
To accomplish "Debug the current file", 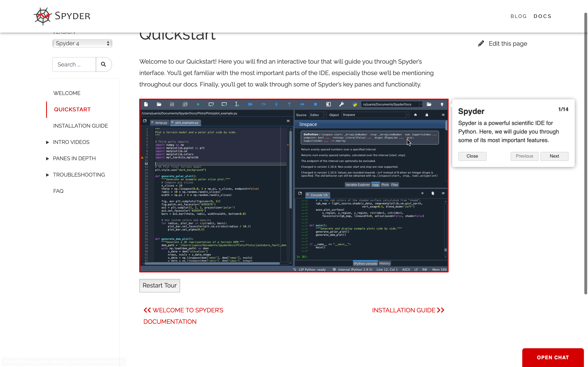I will (x=250, y=104).
